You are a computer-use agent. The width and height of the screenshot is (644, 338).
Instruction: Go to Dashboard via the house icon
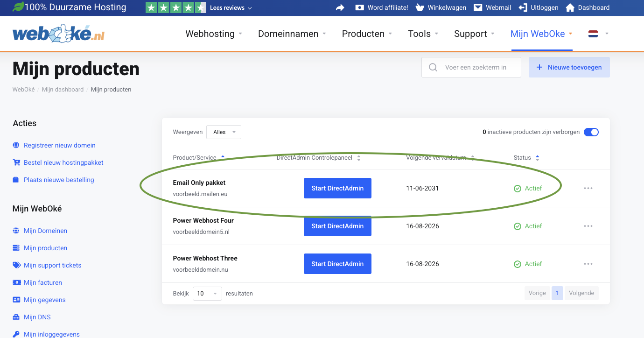(x=570, y=7)
